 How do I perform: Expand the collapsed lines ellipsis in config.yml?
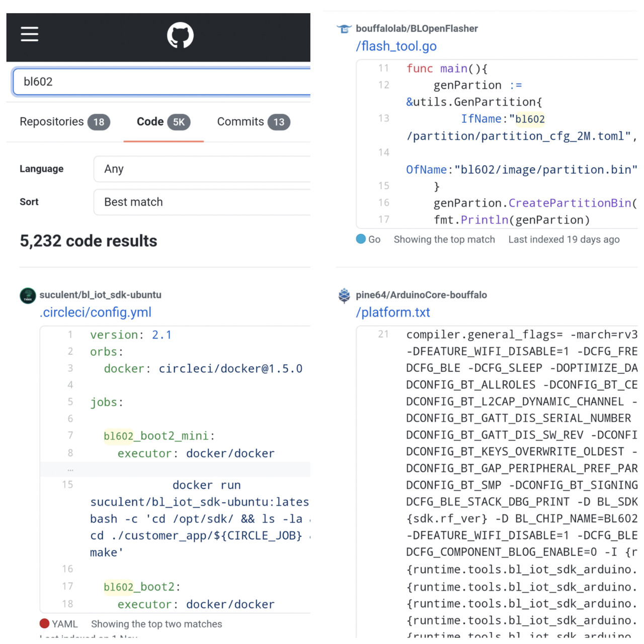tap(70, 469)
